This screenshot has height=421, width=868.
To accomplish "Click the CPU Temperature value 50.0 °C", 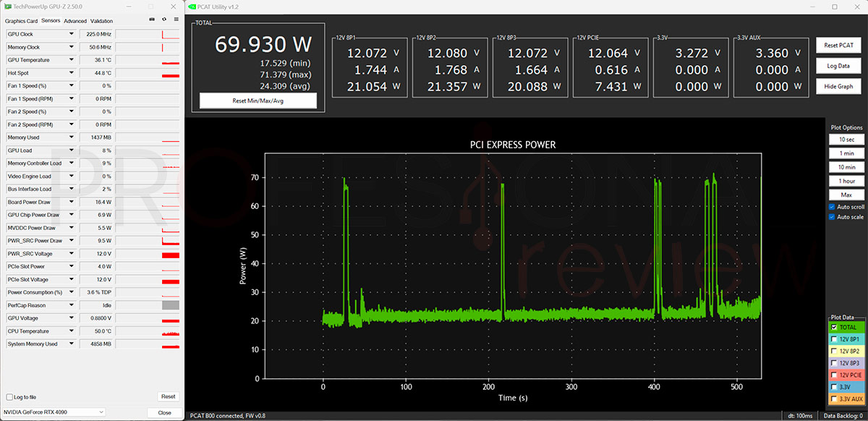I will pyautogui.click(x=96, y=331).
